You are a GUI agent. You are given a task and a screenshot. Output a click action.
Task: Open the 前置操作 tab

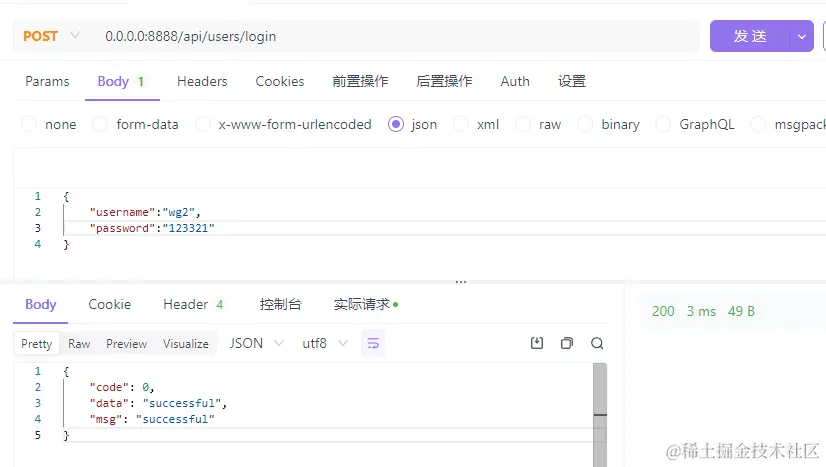pyautogui.click(x=360, y=81)
